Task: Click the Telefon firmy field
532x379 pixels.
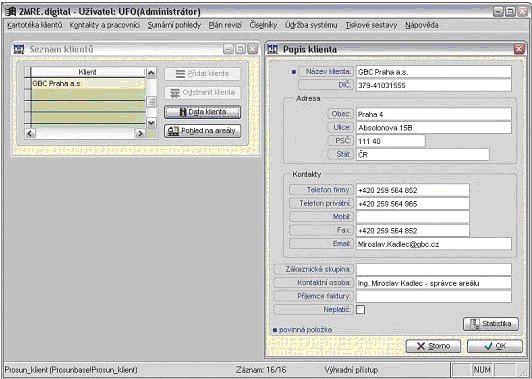Action: click(413, 190)
